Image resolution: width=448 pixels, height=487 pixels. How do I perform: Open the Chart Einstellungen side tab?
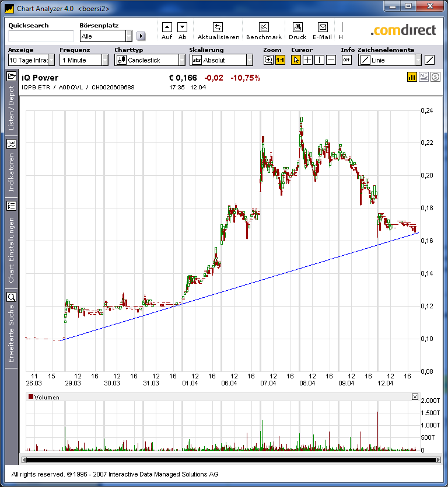click(x=11, y=242)
